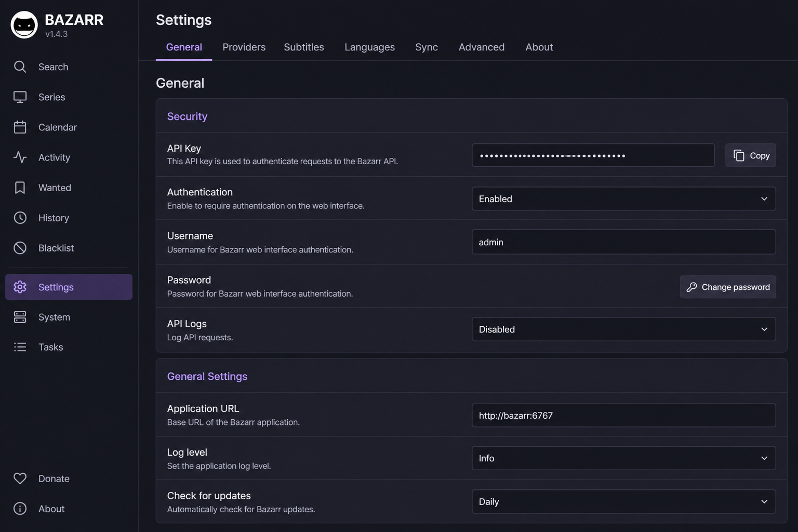
Task: Click the Donate heart icon
Action: 20,478
